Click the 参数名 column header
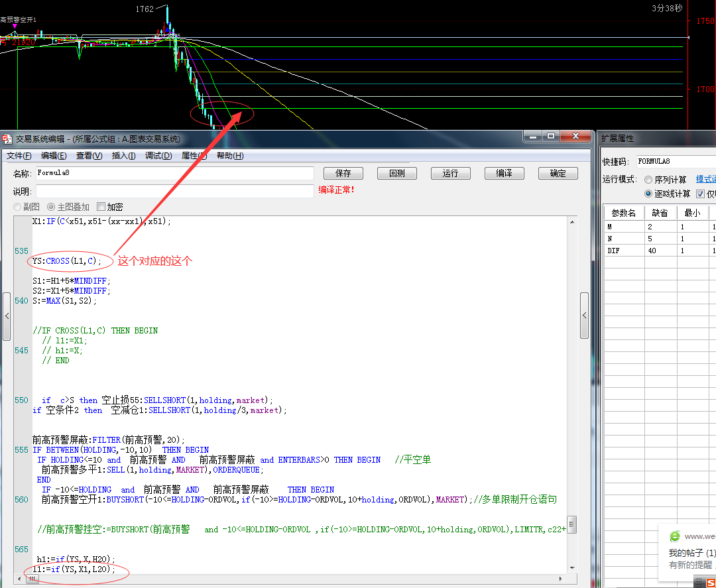The width and height of the screenshot is (716, 588). (x=624, y=213)
